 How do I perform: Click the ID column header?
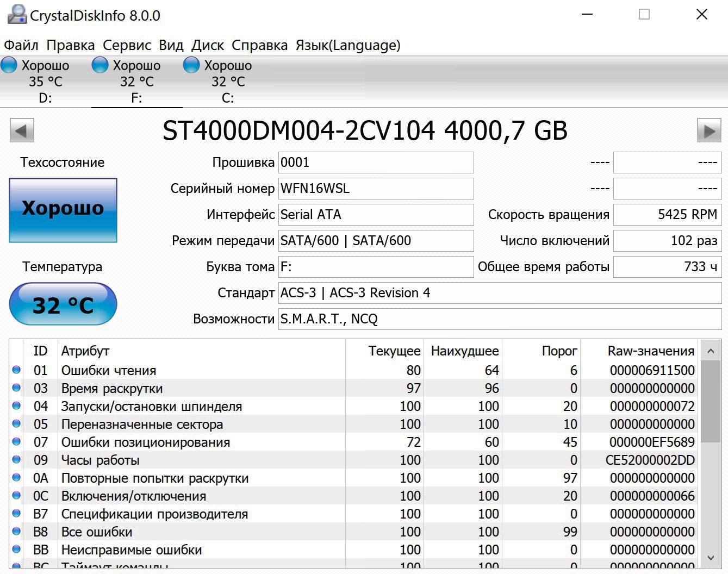[41, 351]
